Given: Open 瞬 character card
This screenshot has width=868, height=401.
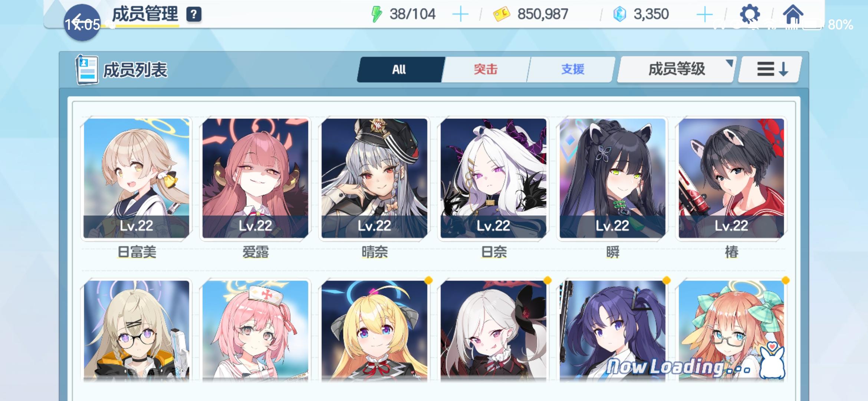Looking at the screenshot, I should tap(613, 178).
